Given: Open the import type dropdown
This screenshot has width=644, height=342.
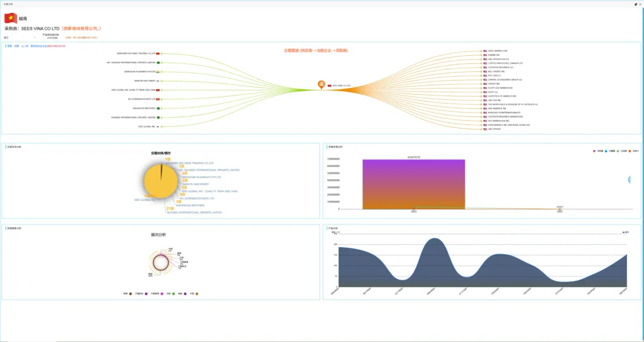Looking at the screenshot, I should click(19, 38).
